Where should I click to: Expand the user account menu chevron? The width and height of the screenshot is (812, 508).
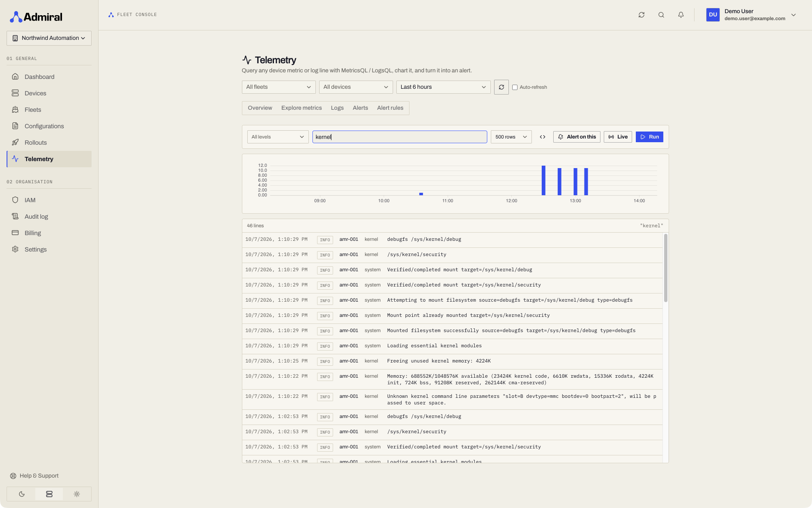[794, 15]
